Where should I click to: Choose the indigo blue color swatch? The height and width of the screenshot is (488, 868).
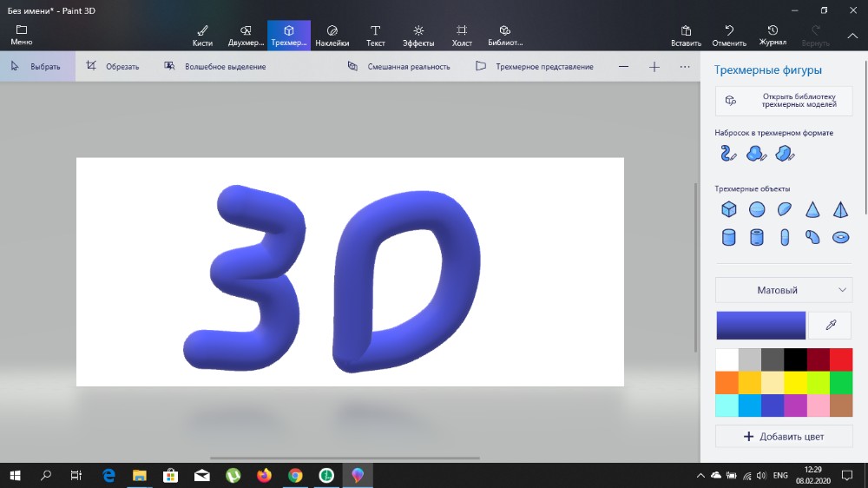773,405
